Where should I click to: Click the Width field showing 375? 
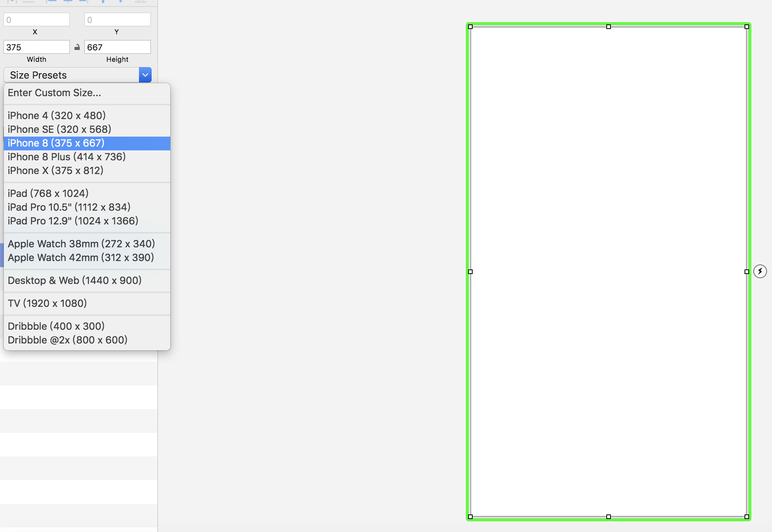coord(36,47)
